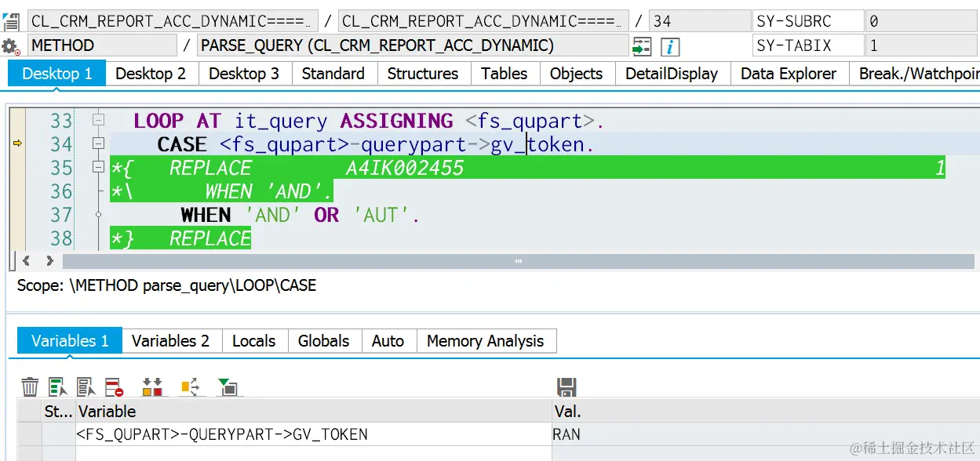
Task: Switch to the Desktop 1 tab
Action: [x=57, y=74]
